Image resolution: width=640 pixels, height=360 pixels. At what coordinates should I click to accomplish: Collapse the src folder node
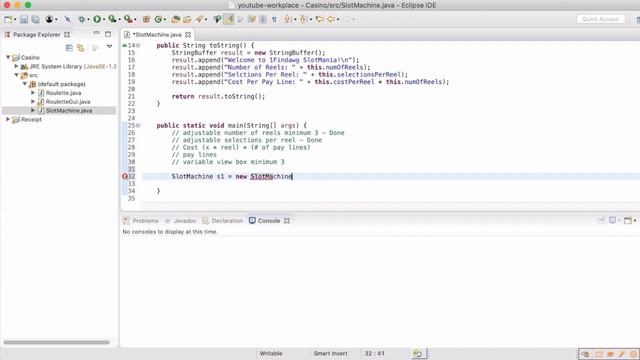[16, 75]
